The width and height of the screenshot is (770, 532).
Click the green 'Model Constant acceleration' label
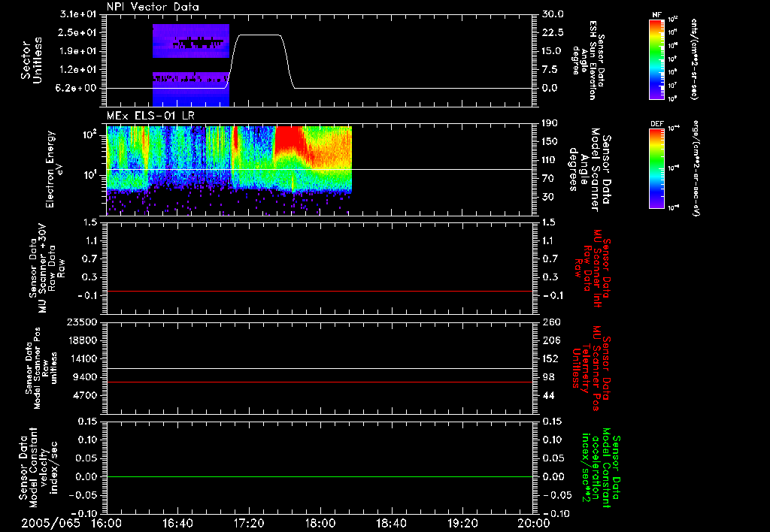pos(601,468)
